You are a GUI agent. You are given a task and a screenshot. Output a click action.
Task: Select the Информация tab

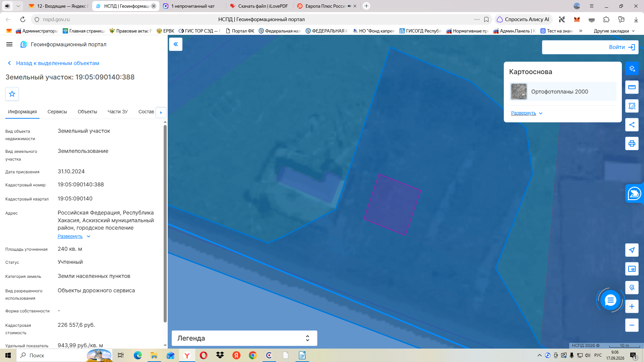[x=22, y=112]
